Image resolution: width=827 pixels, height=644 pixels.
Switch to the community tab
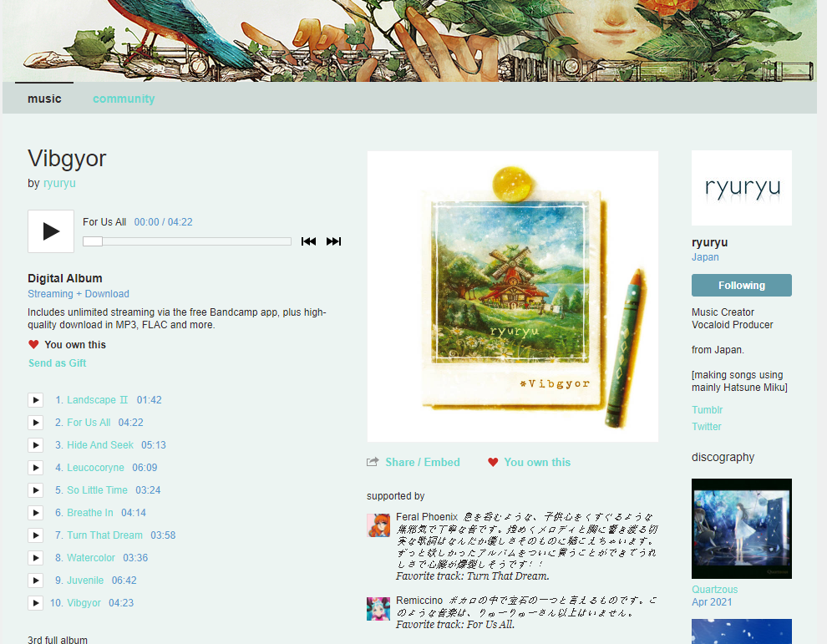coord(124,99)
